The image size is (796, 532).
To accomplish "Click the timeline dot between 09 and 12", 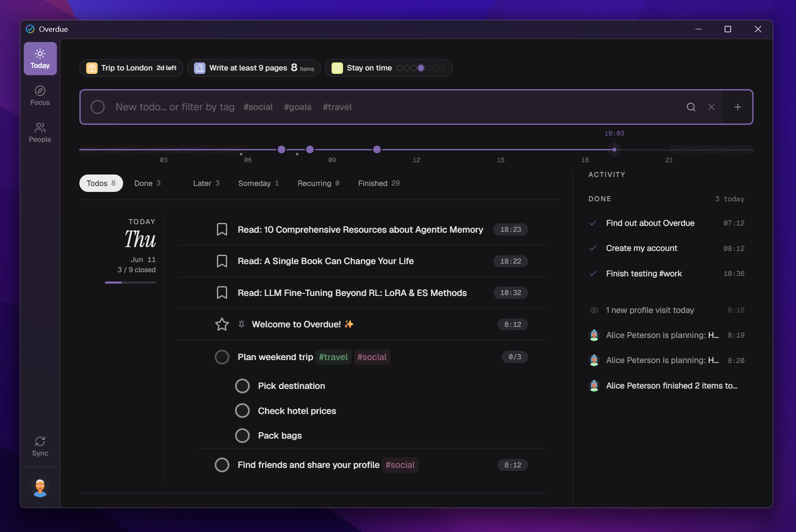I will [x=377, y=149].
